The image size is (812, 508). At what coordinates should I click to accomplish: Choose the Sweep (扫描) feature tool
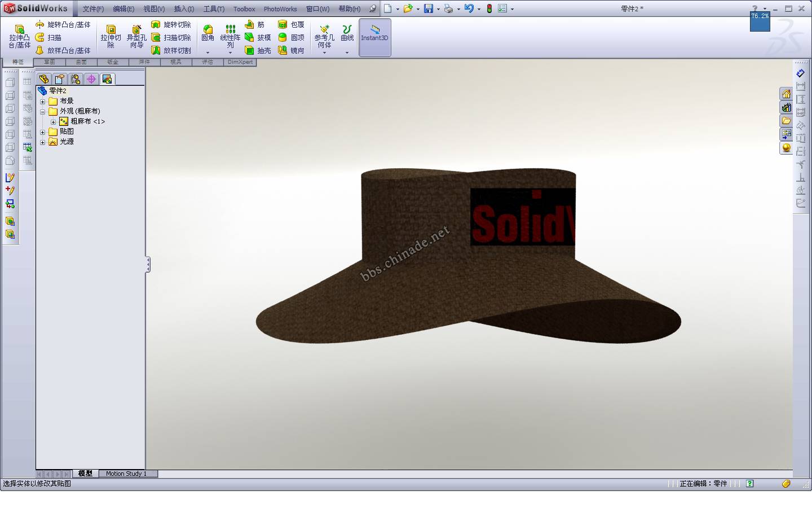coord(48,37)
